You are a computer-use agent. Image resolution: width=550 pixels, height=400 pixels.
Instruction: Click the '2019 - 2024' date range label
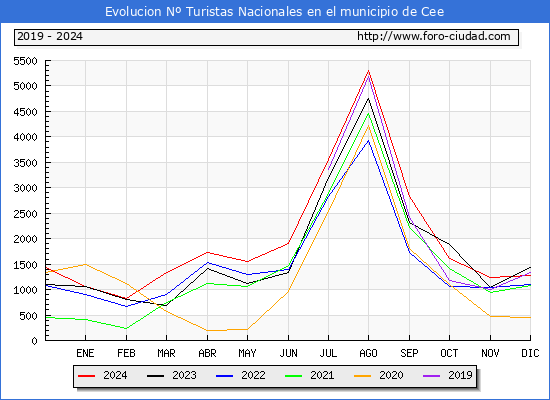[x=50, y=36]
